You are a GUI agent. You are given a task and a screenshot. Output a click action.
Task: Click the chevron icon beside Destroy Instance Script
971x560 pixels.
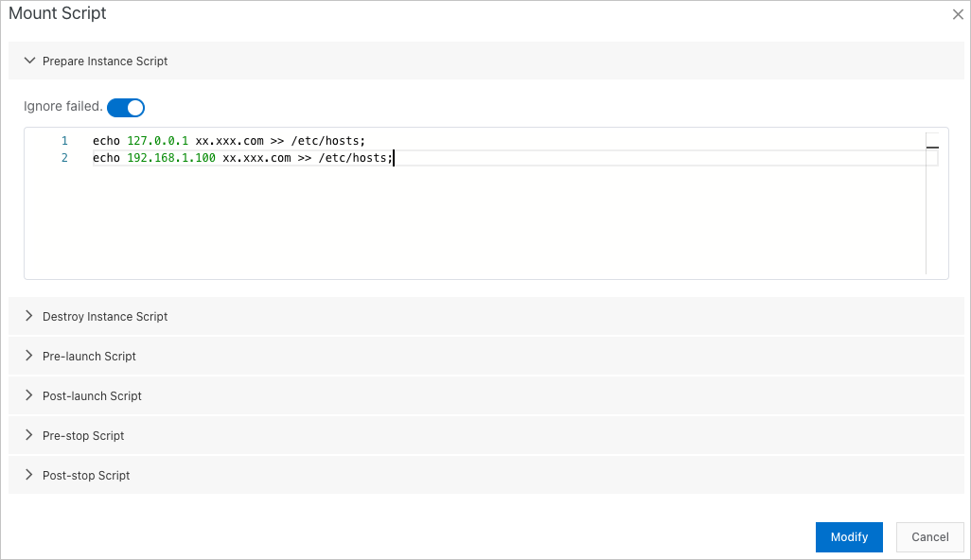[29, 316]
